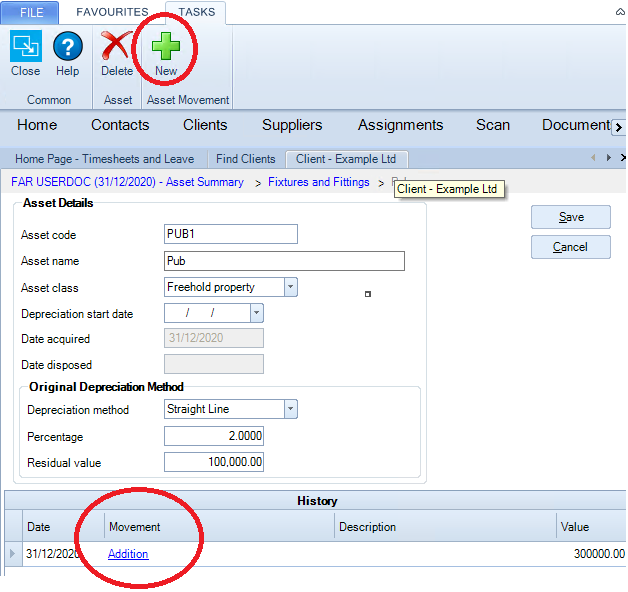Click the red X Delete asset icon
The width and height of the screenshot is (628, 592).
point(117,46)
